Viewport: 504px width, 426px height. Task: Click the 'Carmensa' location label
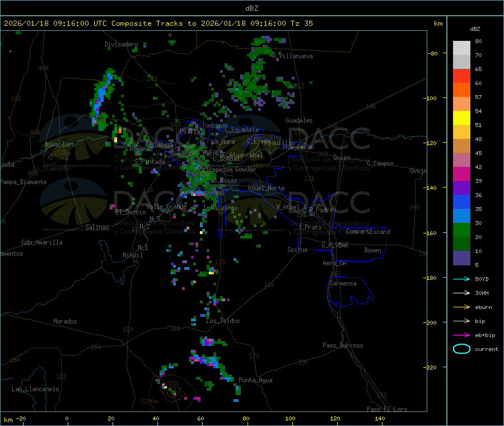click(x=343, y=283)
